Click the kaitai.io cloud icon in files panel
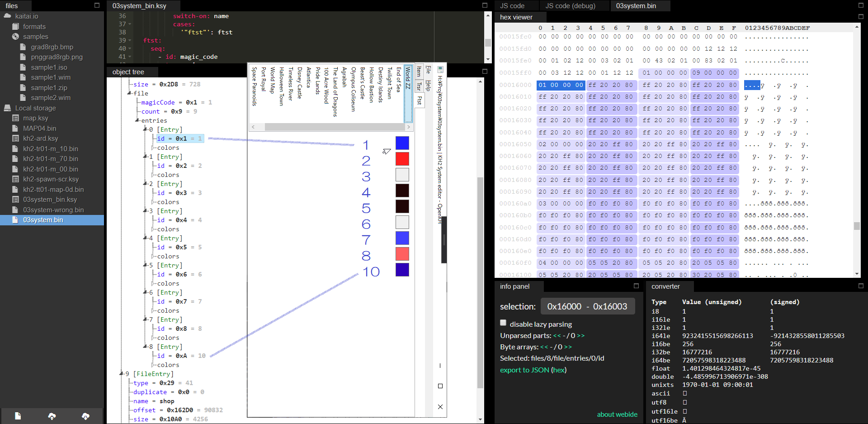The image size is (868, 424). [7, 16]
